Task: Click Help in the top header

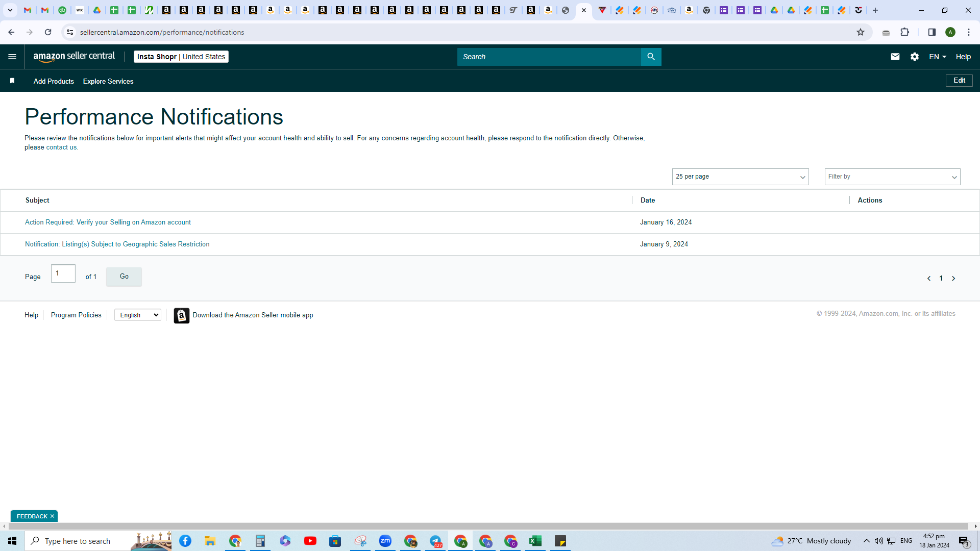Action: point(963,57)
